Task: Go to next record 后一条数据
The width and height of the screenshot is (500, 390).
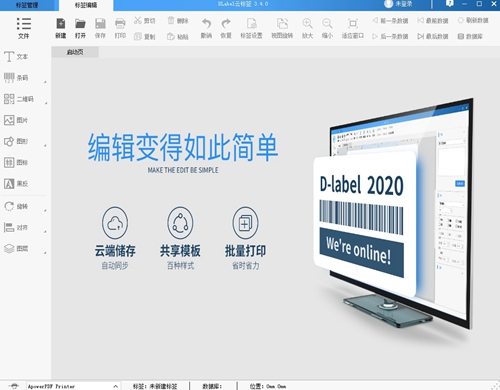Action: click(390, 36)
